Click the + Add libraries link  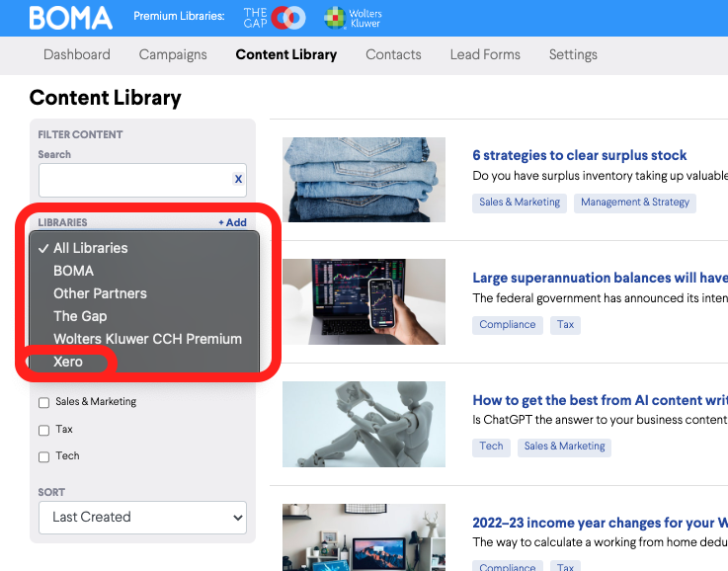[232, 222]
